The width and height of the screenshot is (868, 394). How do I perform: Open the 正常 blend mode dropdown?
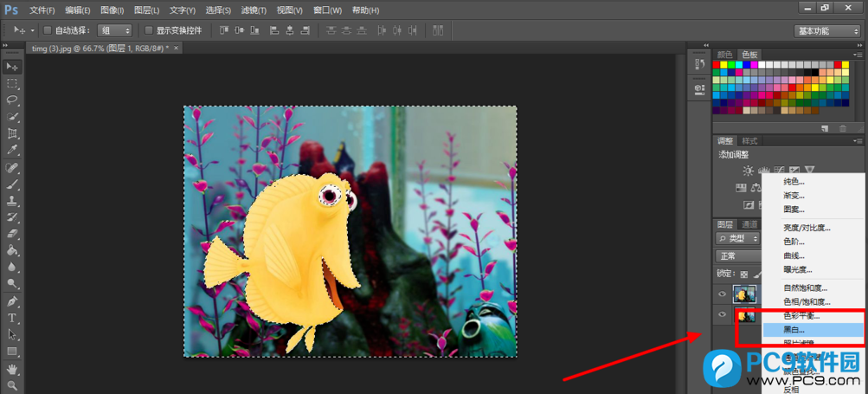coord(738,256)
